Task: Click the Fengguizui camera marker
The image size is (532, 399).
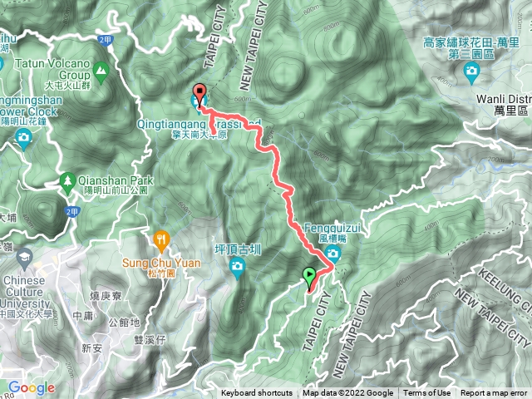Action: pyautogui.click(x=332, y=254)
